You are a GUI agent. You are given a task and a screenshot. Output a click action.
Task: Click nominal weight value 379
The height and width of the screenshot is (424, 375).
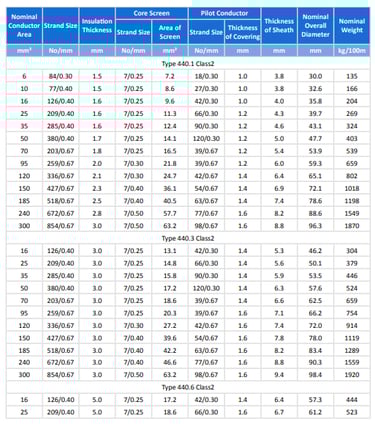[x=352, y=263]
